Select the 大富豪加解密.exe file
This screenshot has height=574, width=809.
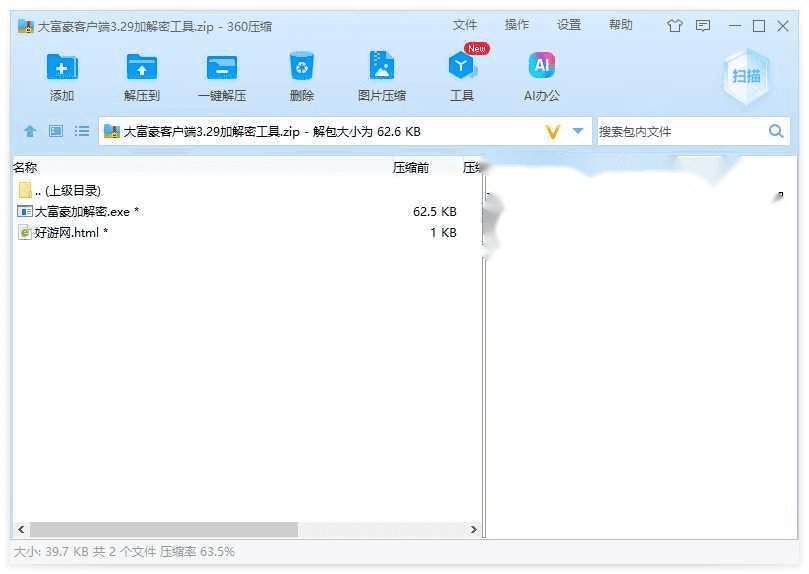(x=82, y=211)
